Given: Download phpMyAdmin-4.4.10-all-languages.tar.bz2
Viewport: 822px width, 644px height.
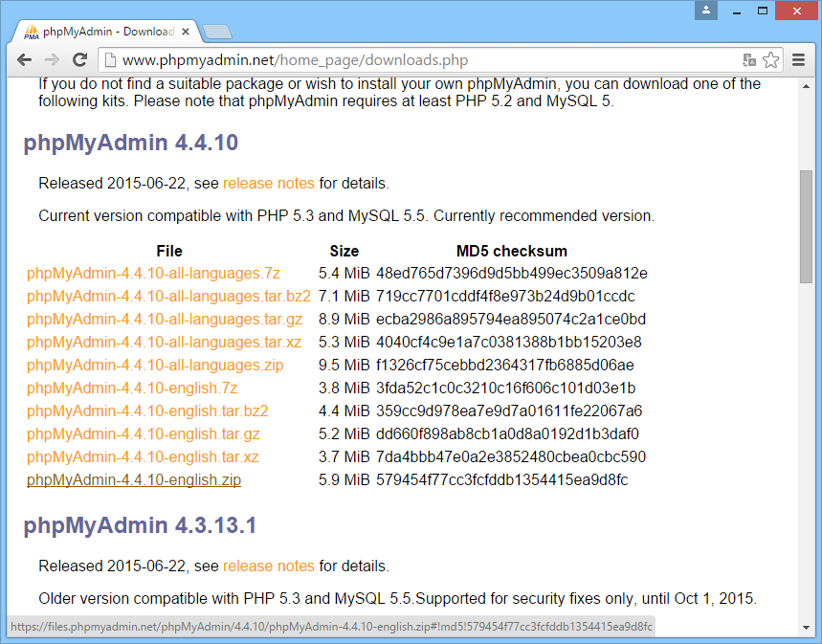Looking at the screenshot, I should point(168,297).
